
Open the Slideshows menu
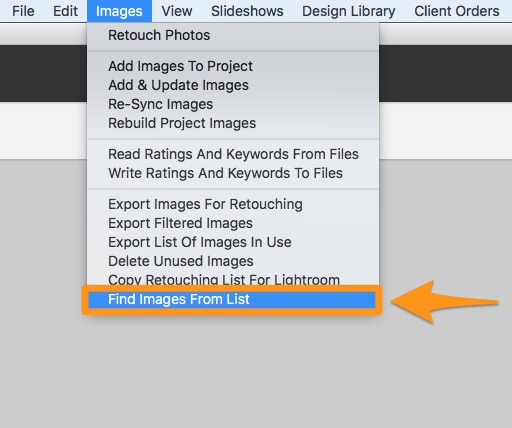[x=247, y=11]
